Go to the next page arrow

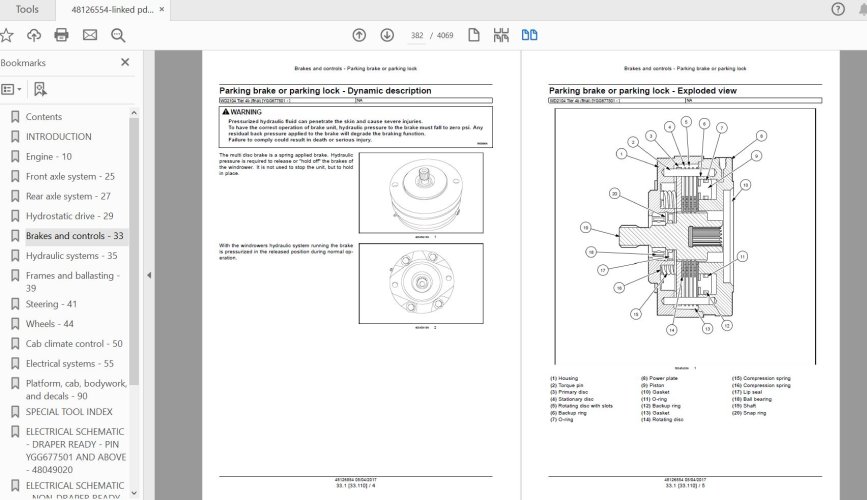387,35
